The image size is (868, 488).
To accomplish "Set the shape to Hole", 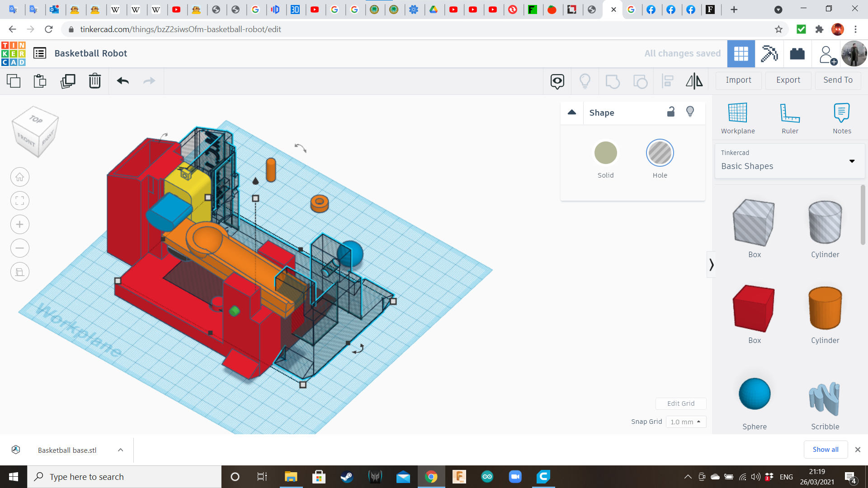I will pyautogui.click(x=660, y=153).
